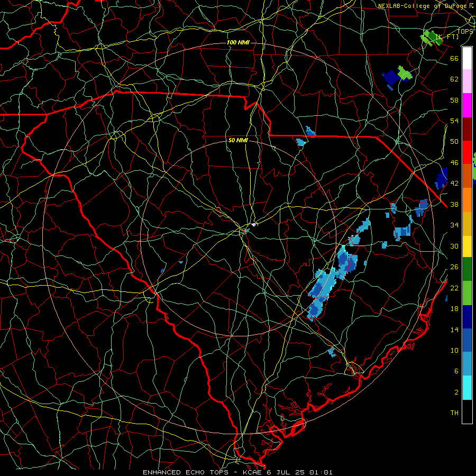
Task: Click the '18' legend value
Action: [x=454, y=309]
